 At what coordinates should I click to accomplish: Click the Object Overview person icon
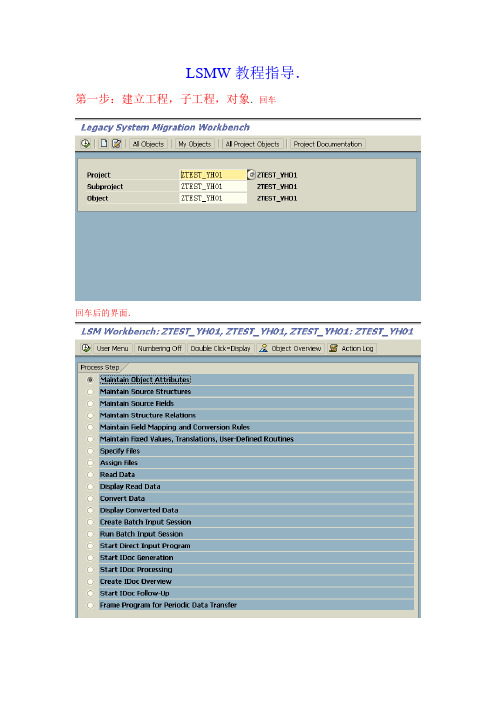point(264,348)
